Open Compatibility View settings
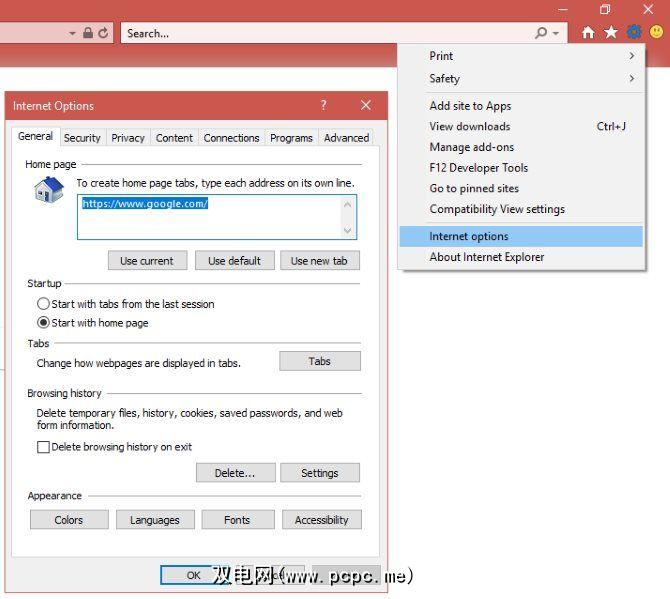 [x=521, y=209]
